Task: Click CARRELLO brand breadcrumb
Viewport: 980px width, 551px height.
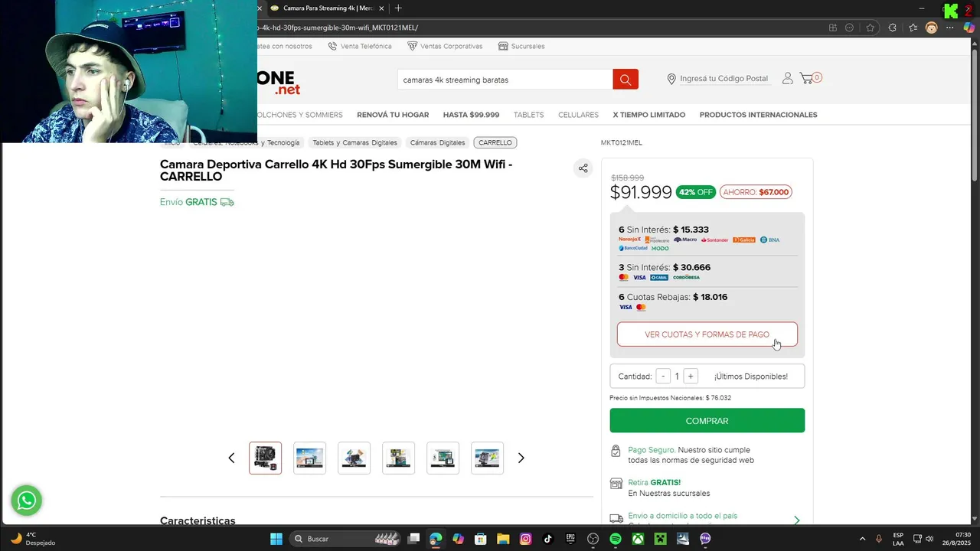Action: pyautogui.click(x=495, y=142)
